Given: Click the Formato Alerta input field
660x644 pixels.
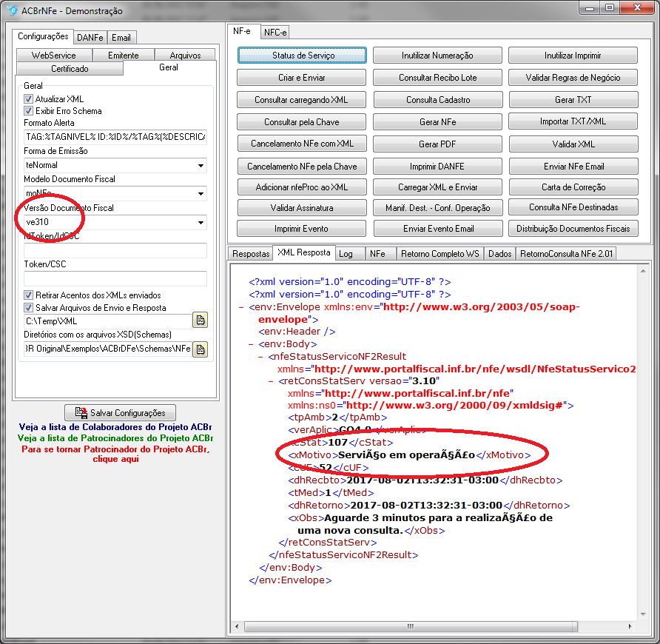Looking at the screenshot, I should 115,137.
